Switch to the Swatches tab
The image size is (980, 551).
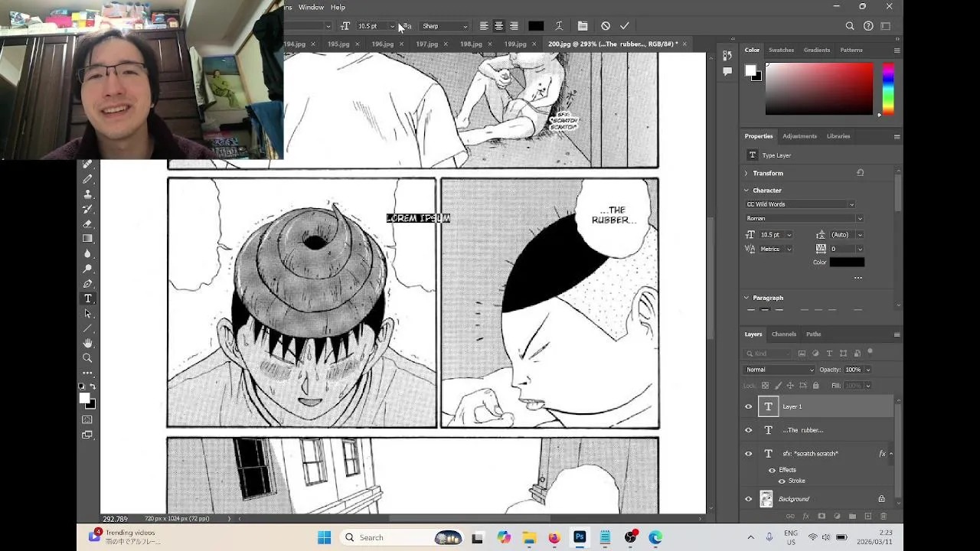(x=781, y=50)
